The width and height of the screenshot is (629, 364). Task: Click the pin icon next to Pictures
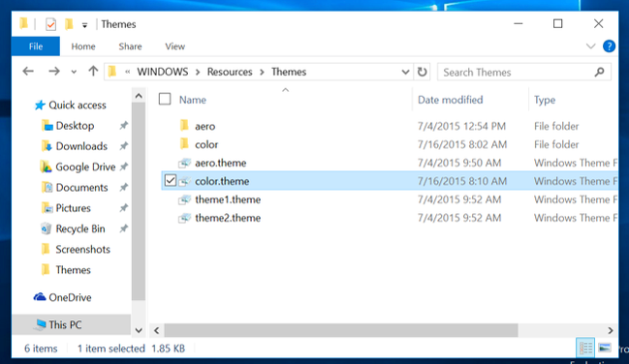[x=123, y=208]
